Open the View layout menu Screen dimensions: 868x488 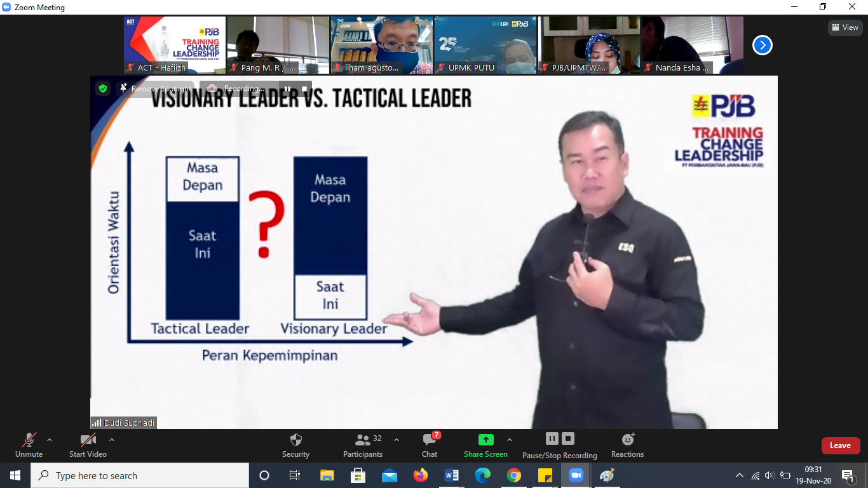pos(844,27)
